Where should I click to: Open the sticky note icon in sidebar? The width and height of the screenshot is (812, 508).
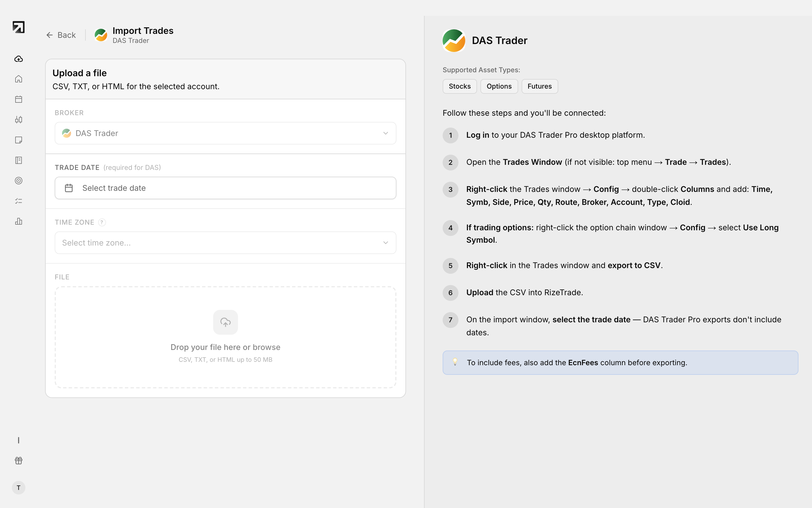(x=18, y=140)
